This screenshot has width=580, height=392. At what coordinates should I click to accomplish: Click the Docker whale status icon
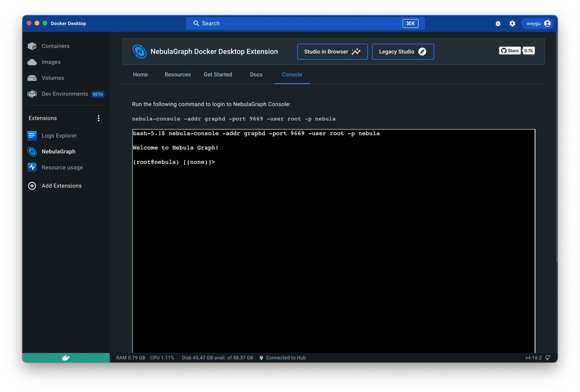pyautogui.click(x=66, y=358)
